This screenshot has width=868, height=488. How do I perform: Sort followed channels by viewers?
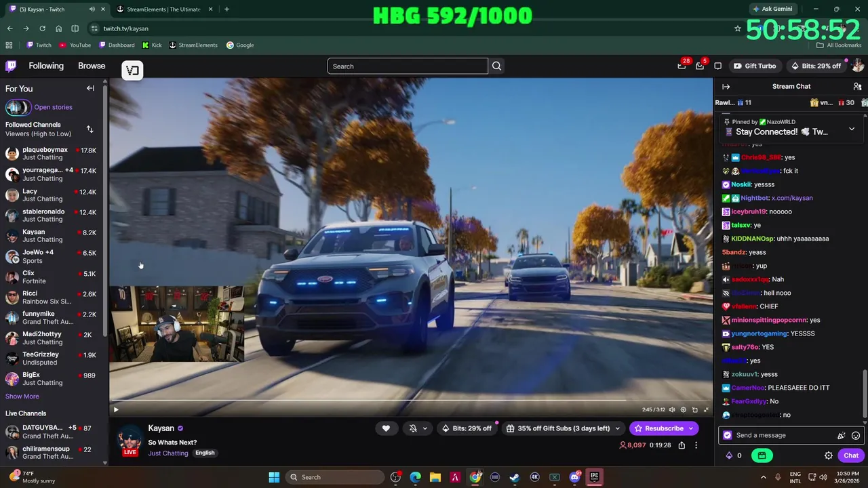[x=90, y=129]
